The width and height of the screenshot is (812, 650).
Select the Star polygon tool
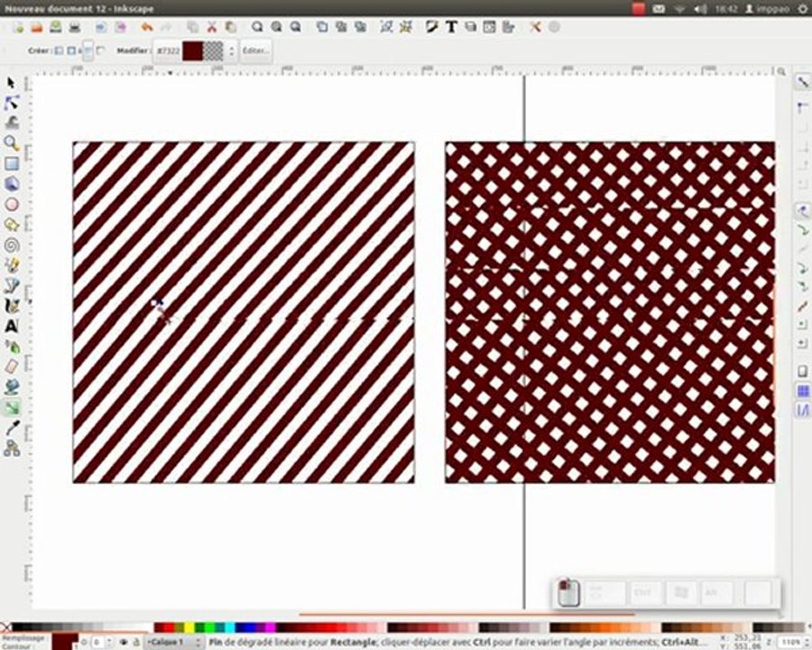pyautogui.click(x=12, y=225)
